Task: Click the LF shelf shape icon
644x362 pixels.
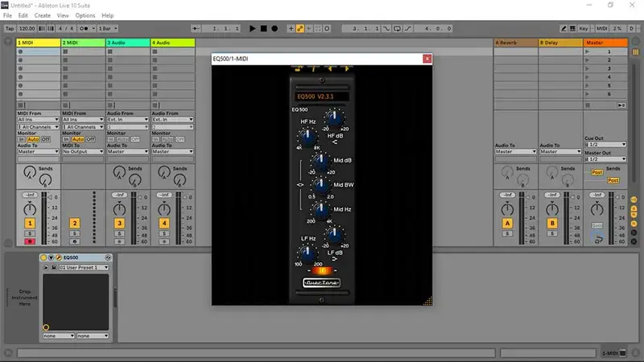Action: [x=335, y=259]
